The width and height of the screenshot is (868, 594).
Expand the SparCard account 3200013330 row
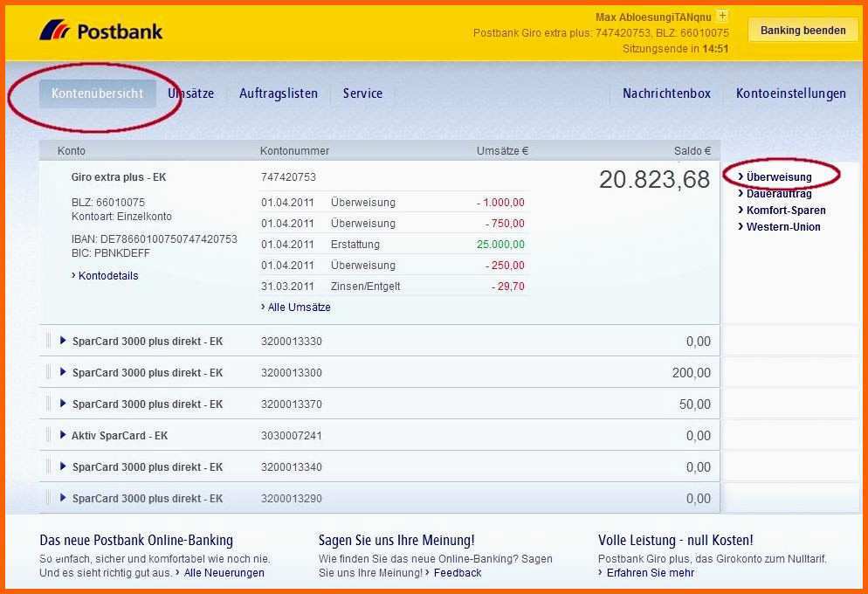pyautogui.click(x=63, y=341)
